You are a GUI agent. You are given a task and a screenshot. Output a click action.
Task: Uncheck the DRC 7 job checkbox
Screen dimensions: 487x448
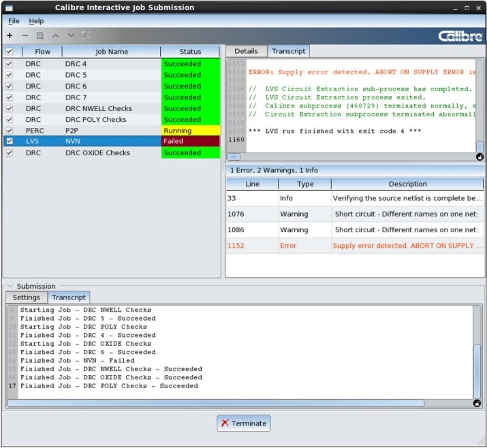click(x=10, y=97)
